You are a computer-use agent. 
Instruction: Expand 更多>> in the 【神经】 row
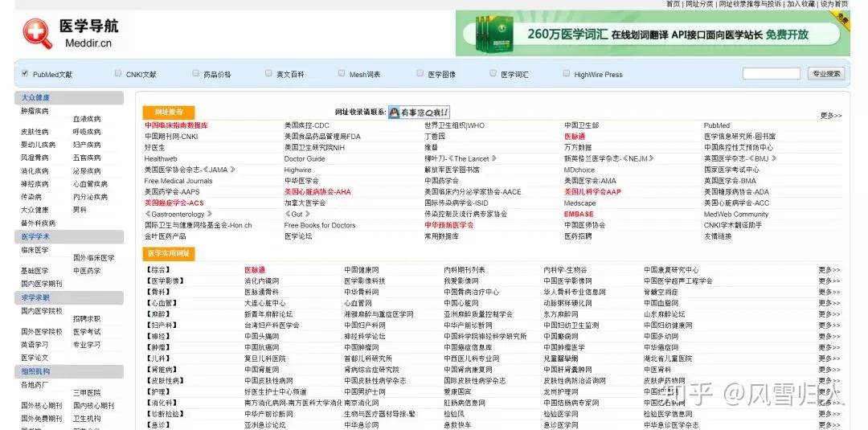point(829,337)
